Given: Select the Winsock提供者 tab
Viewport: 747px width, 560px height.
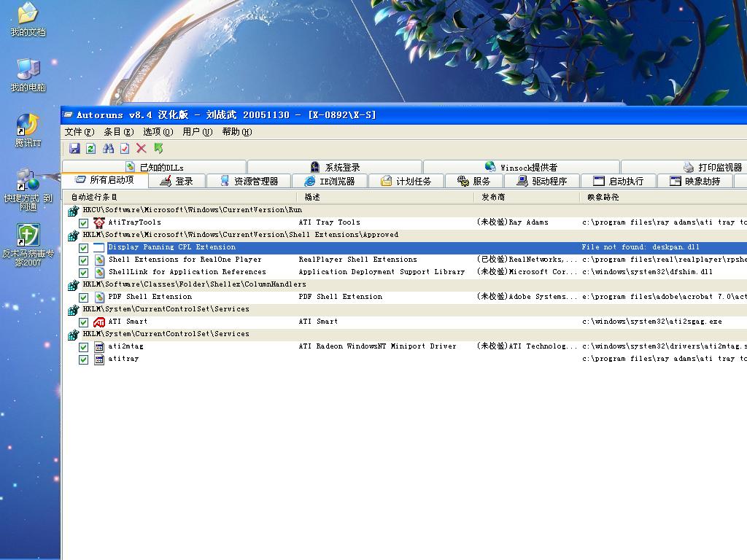Looking at the screenshot, I should pyautogui.click(x=521, y=168).
